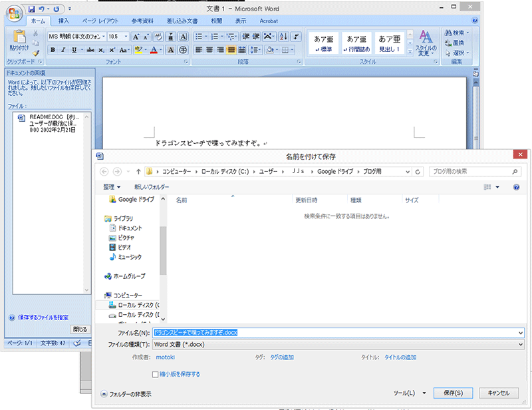Image resolution: width=532 pixels, height=410 pixels.
Task: Click the New Folder button
Action: click(x=152, y=187)
